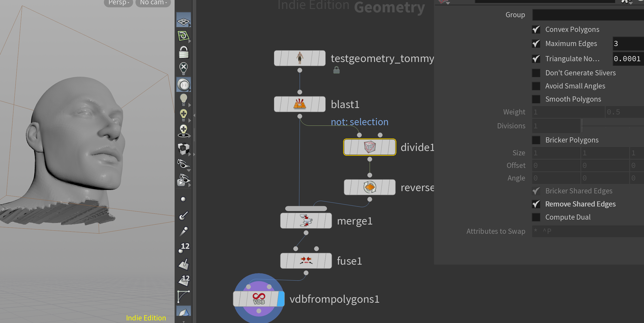The height and width of the screenshot is (323, 644).
Task: Toggle the lock selection padlock icon
Action: 183,52
